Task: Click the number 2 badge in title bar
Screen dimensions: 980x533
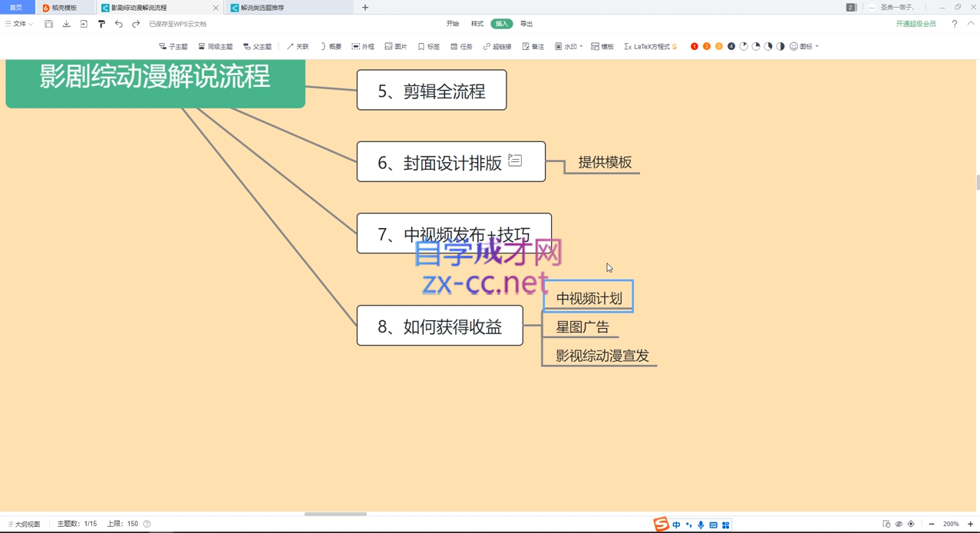Action: (851, 8)
